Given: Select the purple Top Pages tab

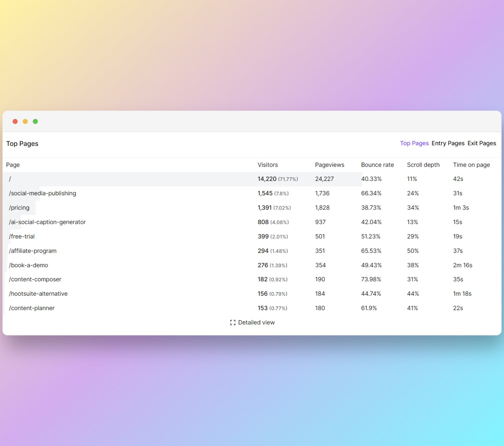Looking at the screenshot, I should tap(414, 143).
